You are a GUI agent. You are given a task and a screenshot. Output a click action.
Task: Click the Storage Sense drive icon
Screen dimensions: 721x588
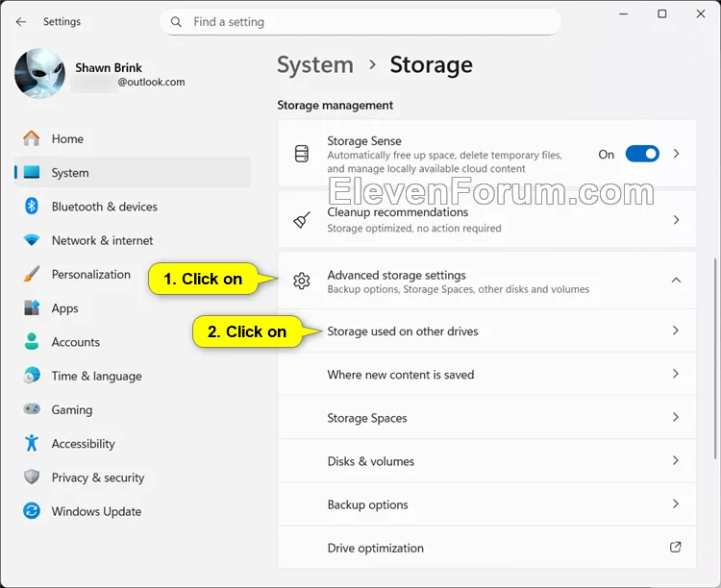[302, 154]
